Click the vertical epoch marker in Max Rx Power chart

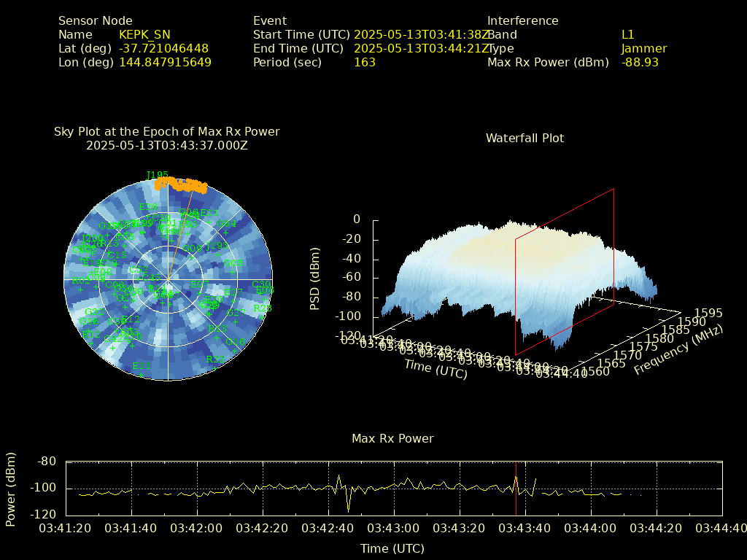point(516,488)
